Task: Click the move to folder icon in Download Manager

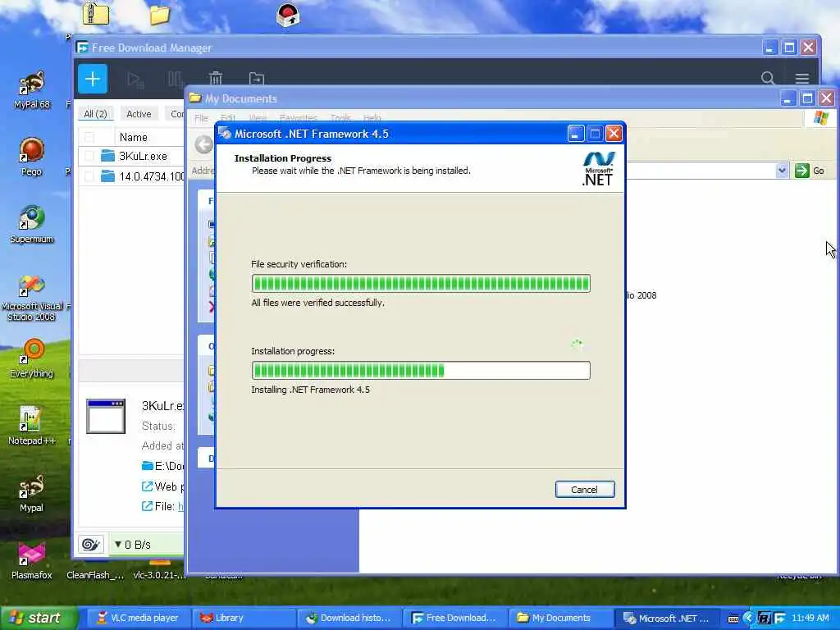Action: (257, 79)
